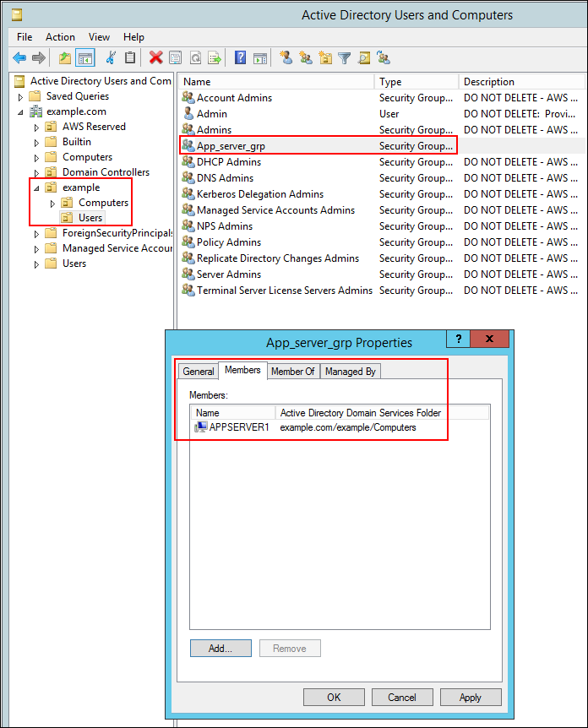Image resolution: width=588 pixels, height=728 pixels.
Task: Click the OK button in Properties dialog
Action: point(334,698)
